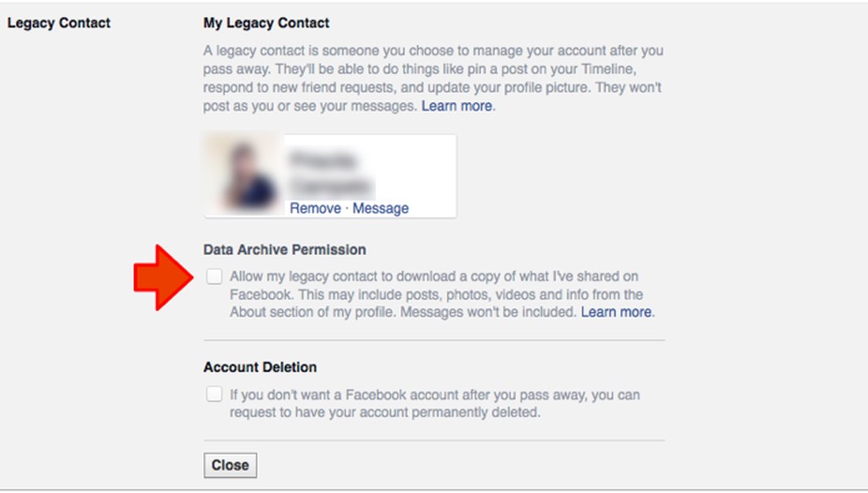This screenshot has width=868, height=493.
Task: Open Learn more about legacy contacts
Action: pyautogui.click(x=457, y=106)
